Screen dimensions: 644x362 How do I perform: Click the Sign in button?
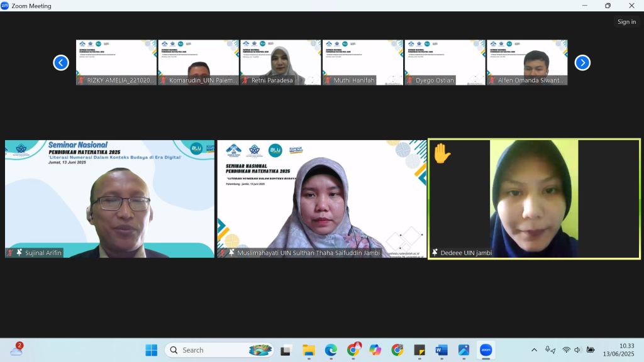click(x=626, y=22)
